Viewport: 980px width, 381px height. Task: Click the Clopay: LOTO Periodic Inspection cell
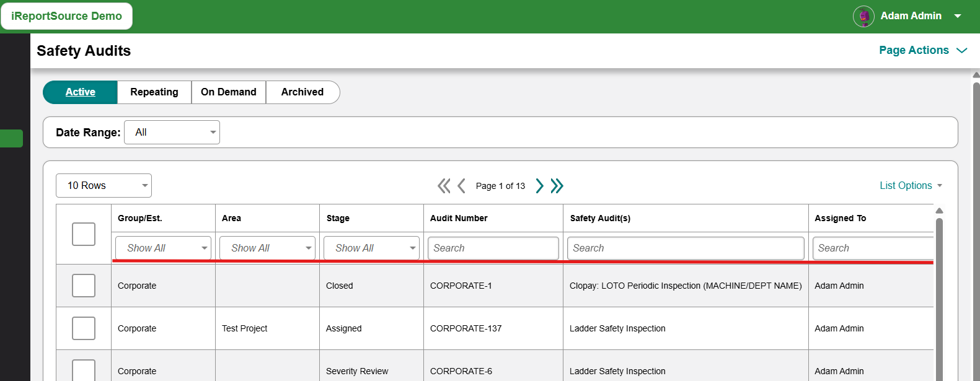(686, 286)
